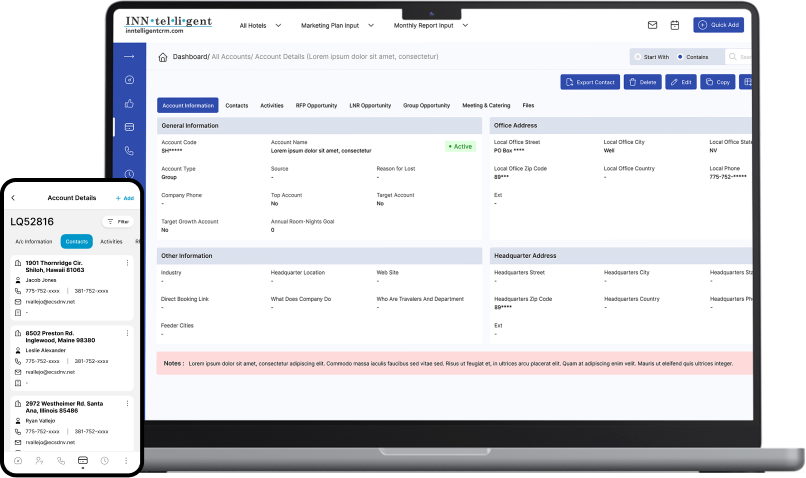Expand the Monthly Report Input dropdown
806x478 pixels.
(x=431, y=25)
